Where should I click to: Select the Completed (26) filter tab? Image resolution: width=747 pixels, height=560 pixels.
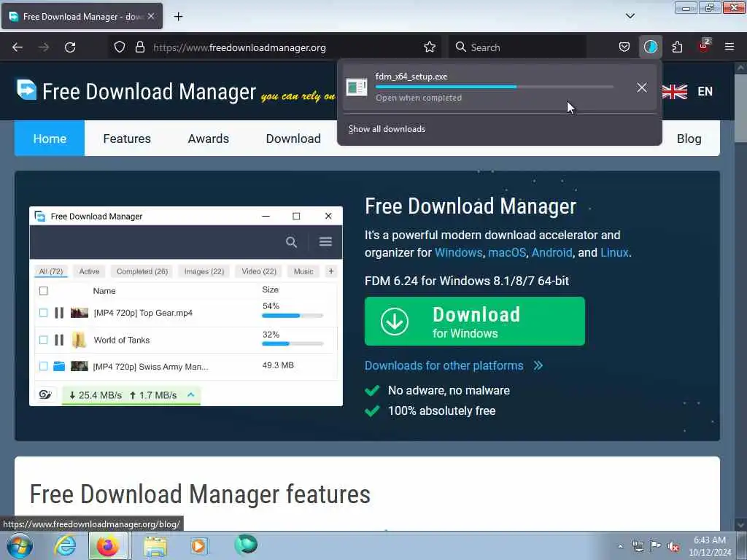[142, 271]
